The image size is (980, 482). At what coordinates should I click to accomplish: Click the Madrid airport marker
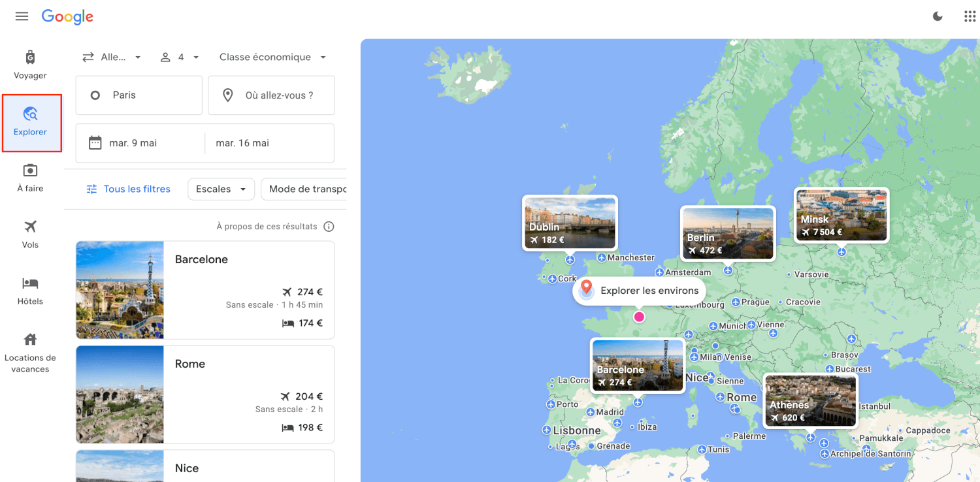point(591,413)
